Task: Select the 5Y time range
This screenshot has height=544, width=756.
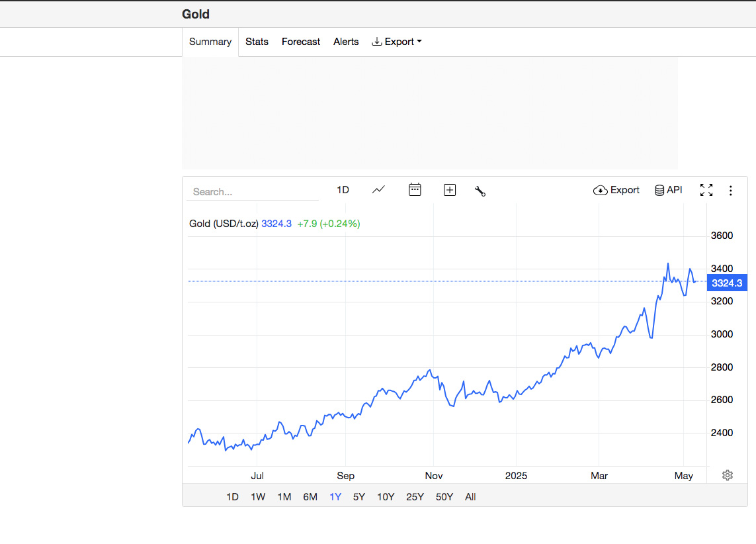Action: point(359,497)
